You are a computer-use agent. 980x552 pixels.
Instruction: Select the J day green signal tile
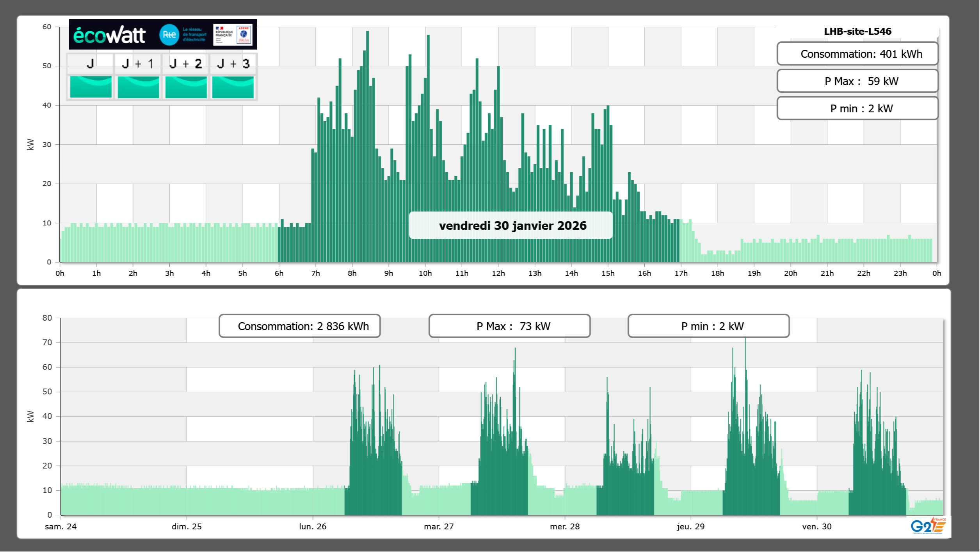[x=91, y=87]
